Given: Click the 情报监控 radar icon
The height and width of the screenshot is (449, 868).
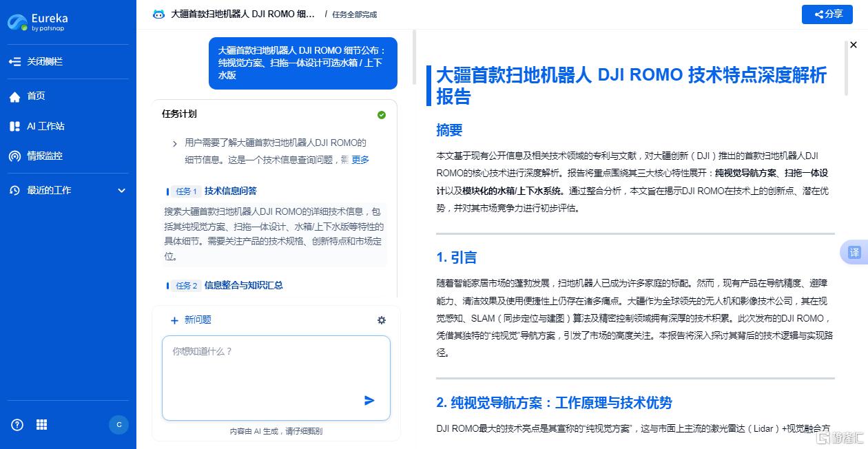Looking at the screenshot, I should pyautogui.click(x=14, y=156).
